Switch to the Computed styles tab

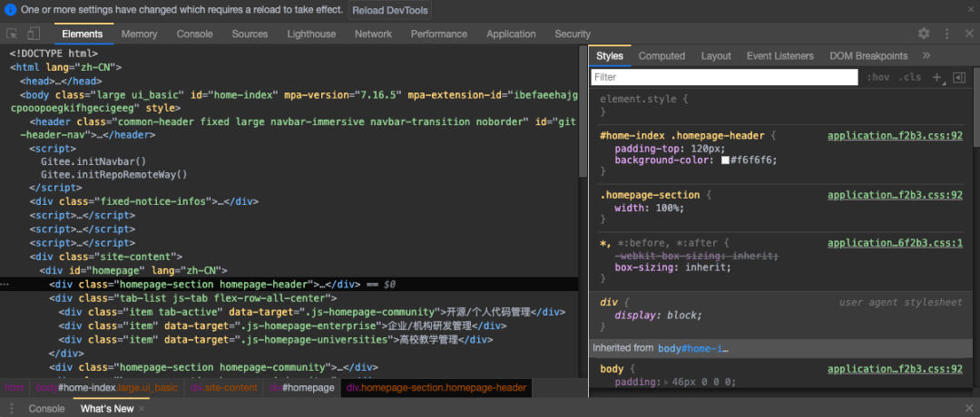[661, 55]
